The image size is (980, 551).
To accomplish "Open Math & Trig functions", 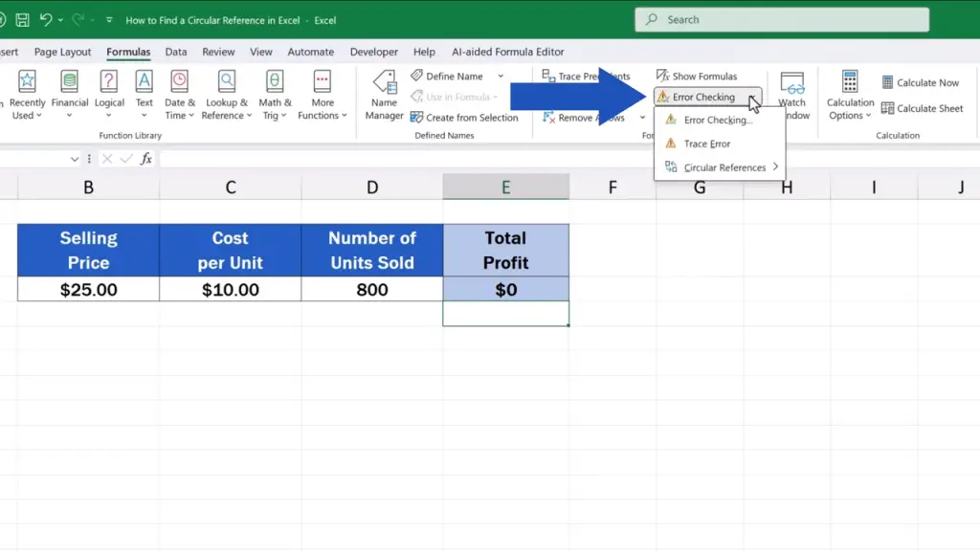I will click(x=275, y=94).
